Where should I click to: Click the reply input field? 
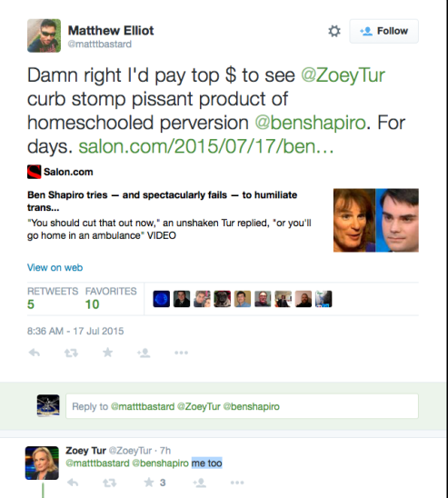[242, 406]
